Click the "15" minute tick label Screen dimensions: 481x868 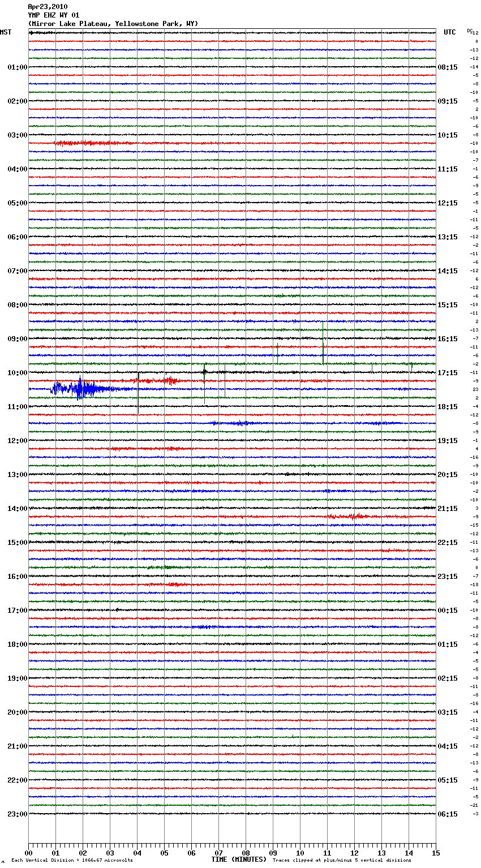[x=436, y=853]
